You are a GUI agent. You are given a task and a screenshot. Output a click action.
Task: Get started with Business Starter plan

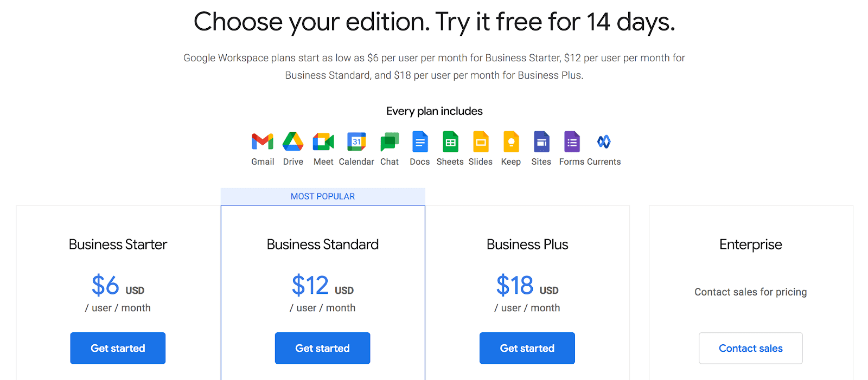[x=118, y=348]
